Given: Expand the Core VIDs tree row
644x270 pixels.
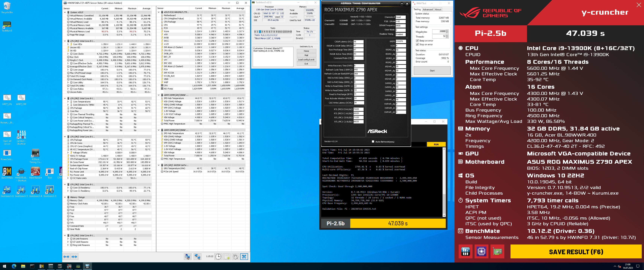Looking at the screenshot, I should pos(68,44).
